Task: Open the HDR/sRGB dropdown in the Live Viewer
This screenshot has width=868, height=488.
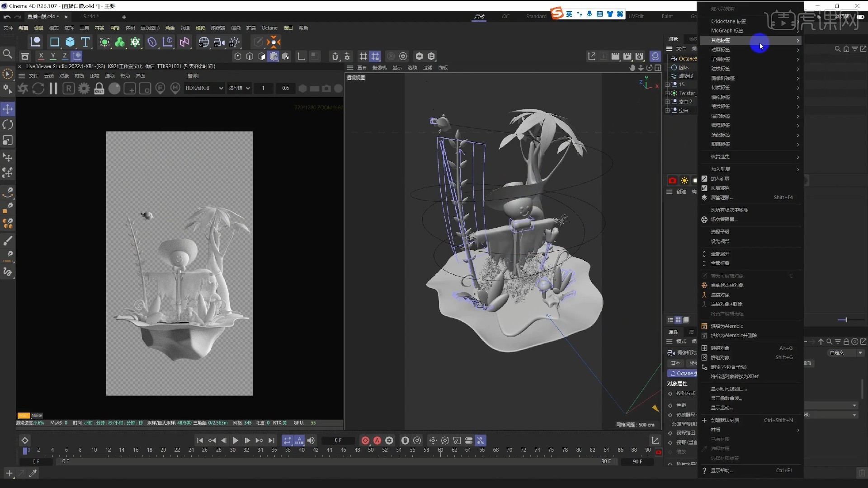Action: pyautogui.click(x=204, y=88)
